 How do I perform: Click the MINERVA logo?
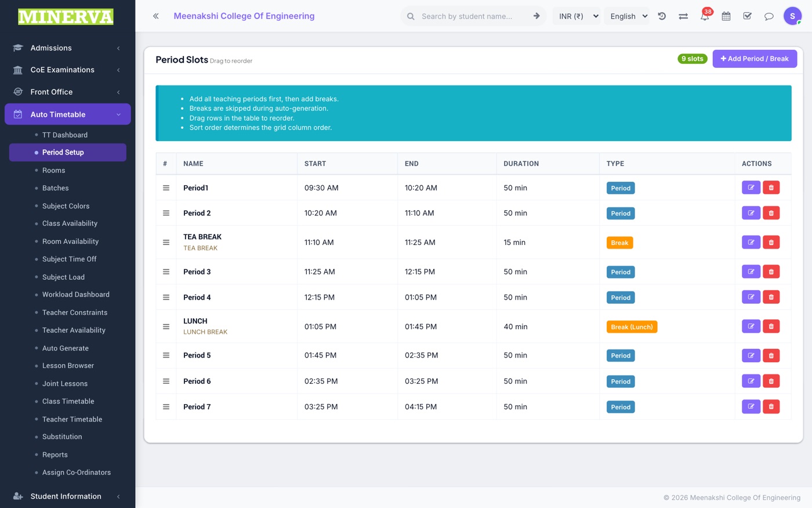click(x=66, y=17)
